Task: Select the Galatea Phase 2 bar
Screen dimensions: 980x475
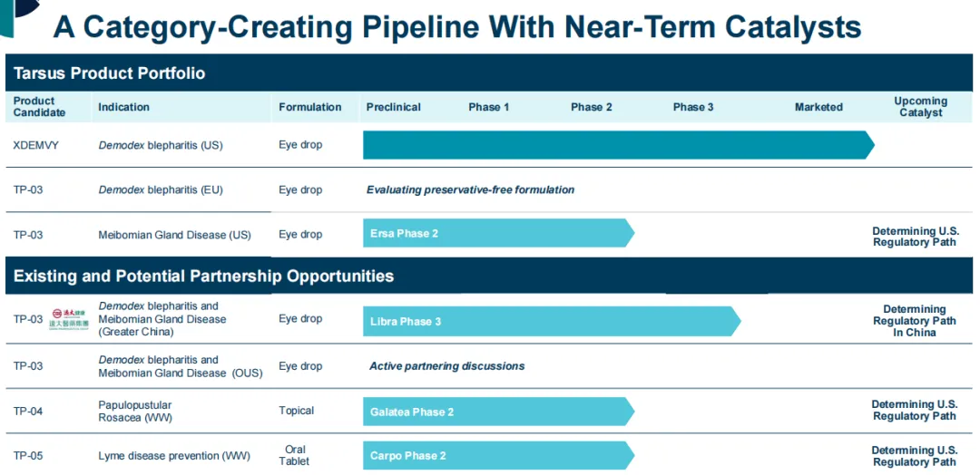Action: coord(497,412)
